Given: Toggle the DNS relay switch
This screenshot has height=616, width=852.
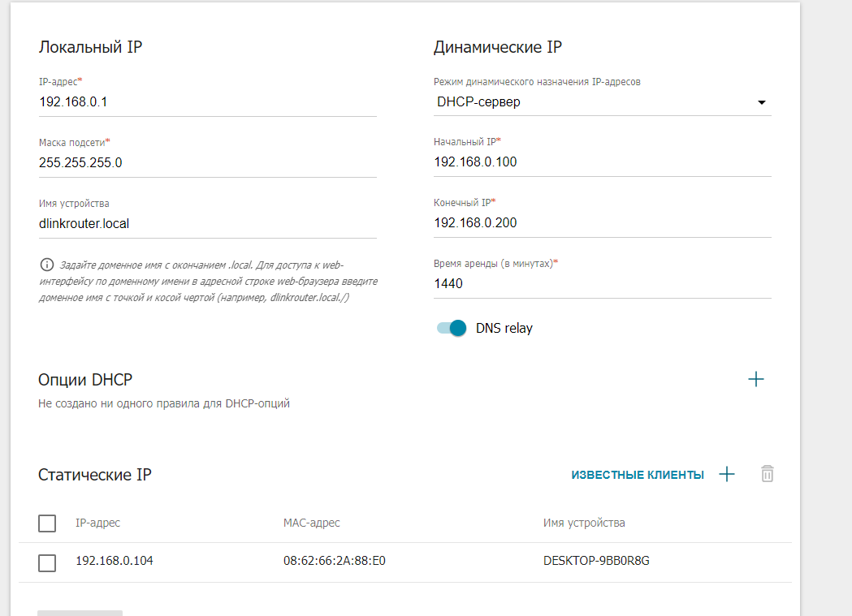Looking at the screenshot, I should (452, 328).
